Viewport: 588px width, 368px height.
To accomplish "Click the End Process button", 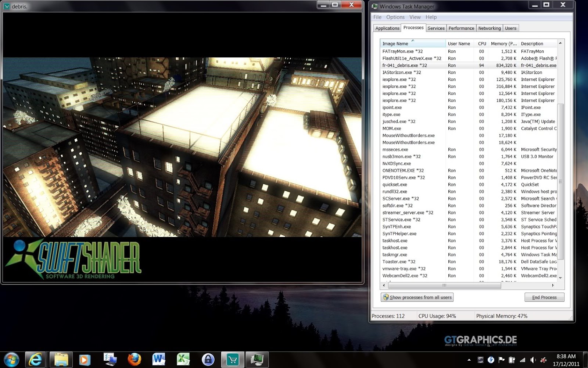I will (x=544, y=297).
